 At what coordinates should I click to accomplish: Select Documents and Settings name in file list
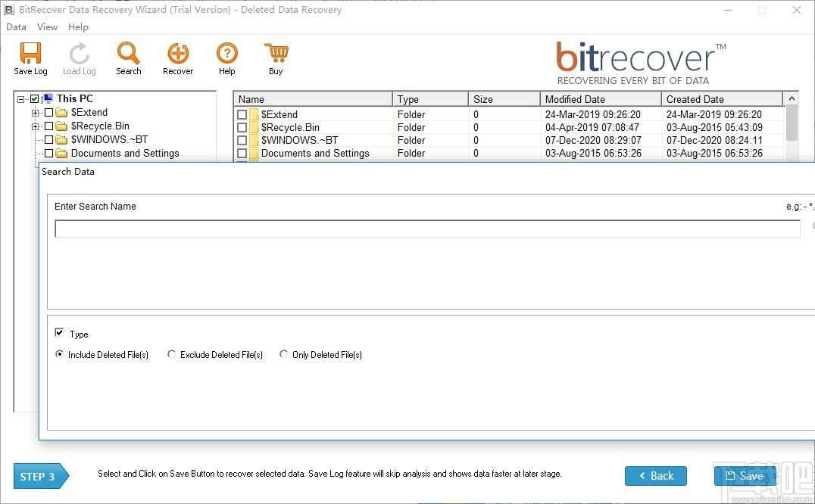(x=315, y=154)
